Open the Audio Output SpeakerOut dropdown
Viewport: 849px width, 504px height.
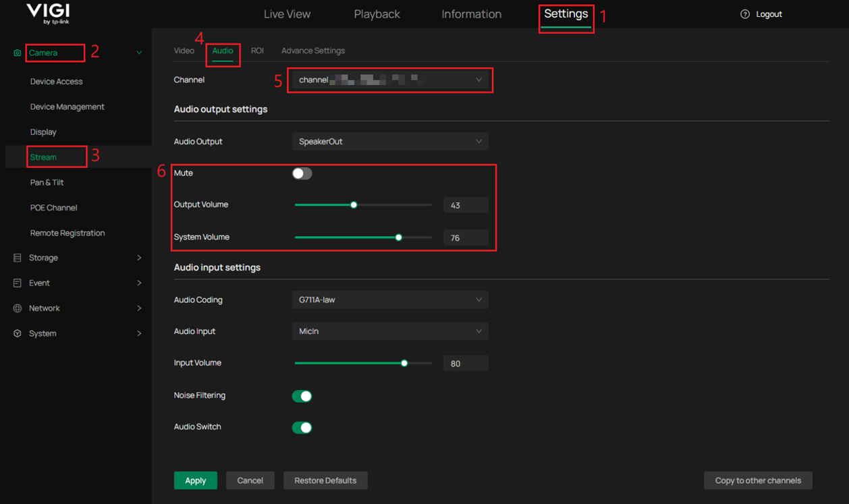(390, 142)
